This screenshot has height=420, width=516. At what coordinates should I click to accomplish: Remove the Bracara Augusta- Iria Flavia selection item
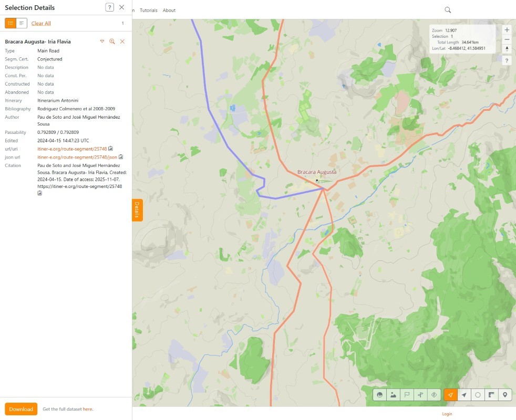click(x=122, y=41)
